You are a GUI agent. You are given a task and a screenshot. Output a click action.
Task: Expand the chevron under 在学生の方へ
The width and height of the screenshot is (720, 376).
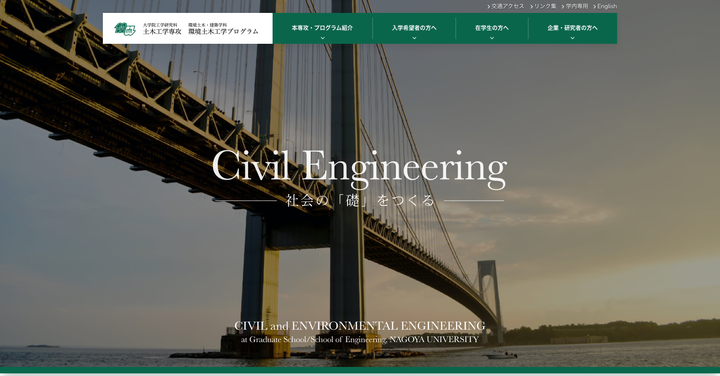point(492,38)
